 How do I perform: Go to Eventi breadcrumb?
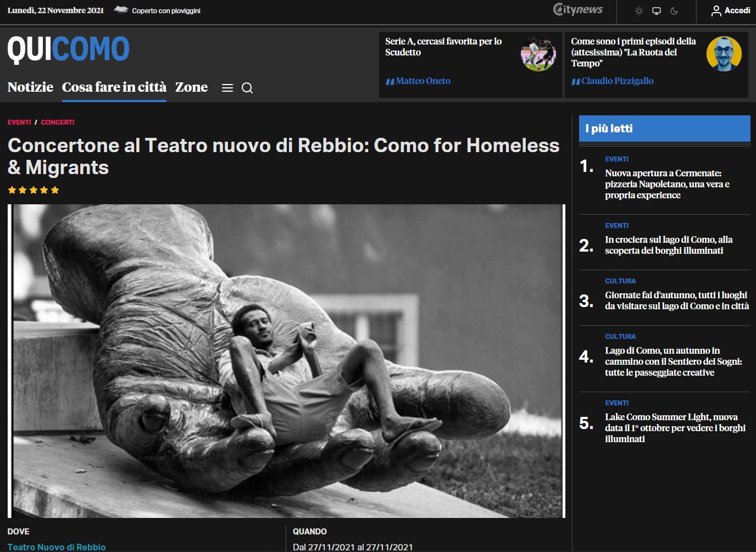click(19, 122)
